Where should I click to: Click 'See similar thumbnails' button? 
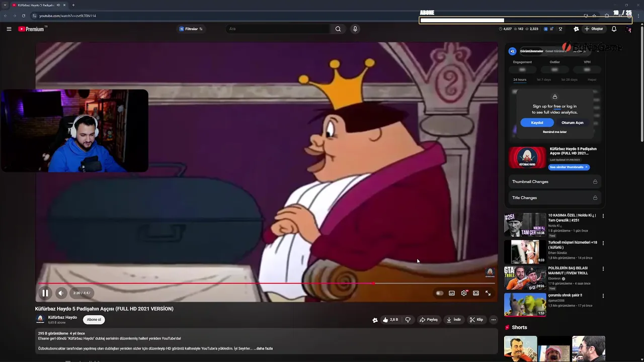pyautogui.click(x=569, y=167)
